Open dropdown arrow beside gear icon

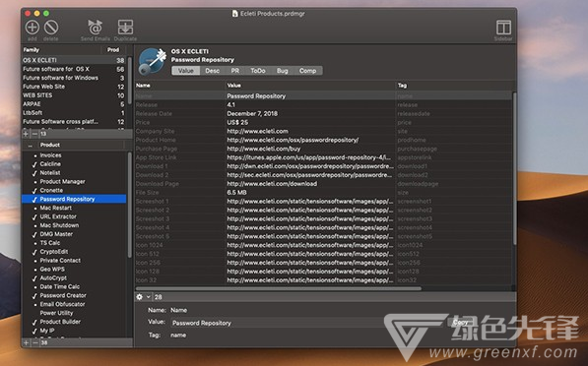(x=148, y=297)
